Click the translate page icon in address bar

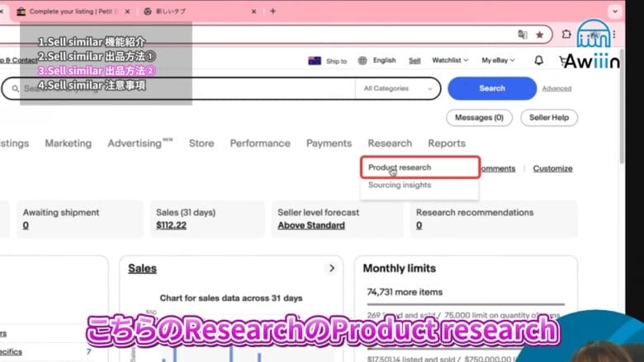coord(523,35)
